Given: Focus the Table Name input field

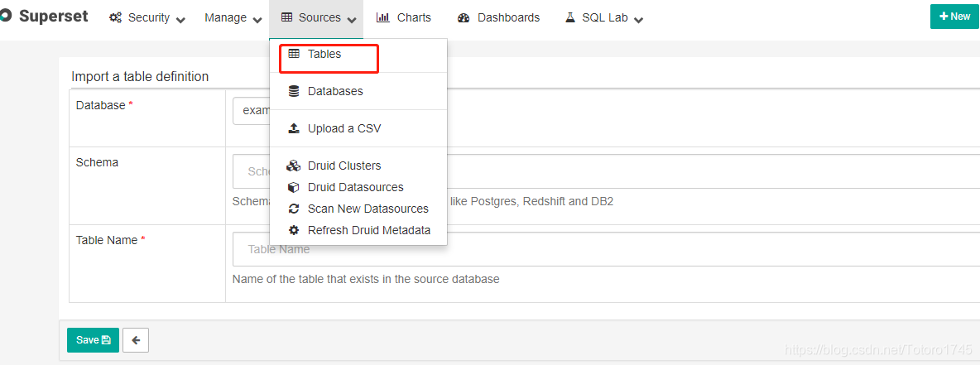Looking at the screenshot, I should tap(606, 249).
